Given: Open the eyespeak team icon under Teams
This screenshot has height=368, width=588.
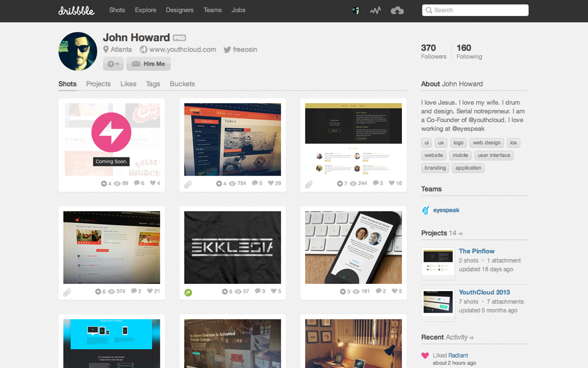Looking at the screenshot, I should (426, 210).
